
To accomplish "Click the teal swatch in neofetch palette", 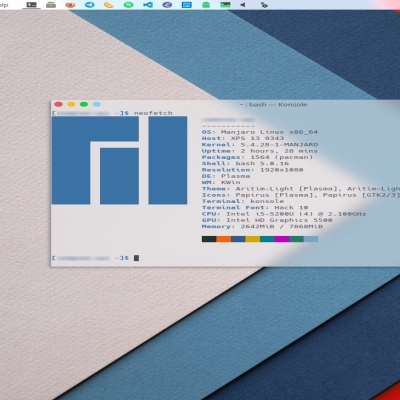I will 267,239.
